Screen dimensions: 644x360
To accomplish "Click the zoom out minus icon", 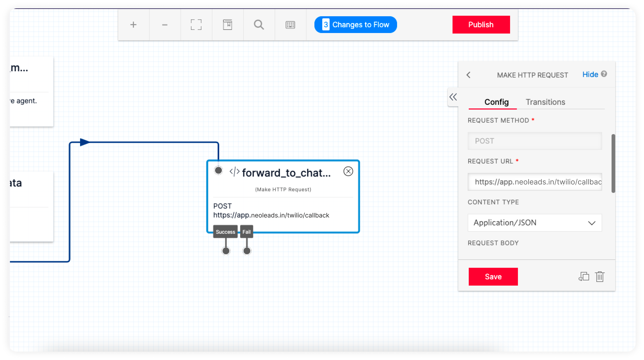I will pyautogui.click(x=164, y=24).
